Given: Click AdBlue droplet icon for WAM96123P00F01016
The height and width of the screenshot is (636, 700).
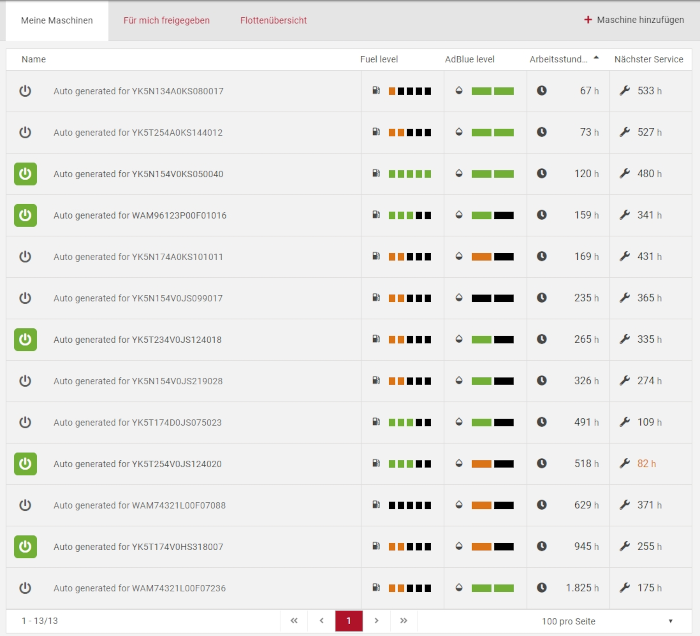Looking at the screenshot, I should tap(458, 215).
